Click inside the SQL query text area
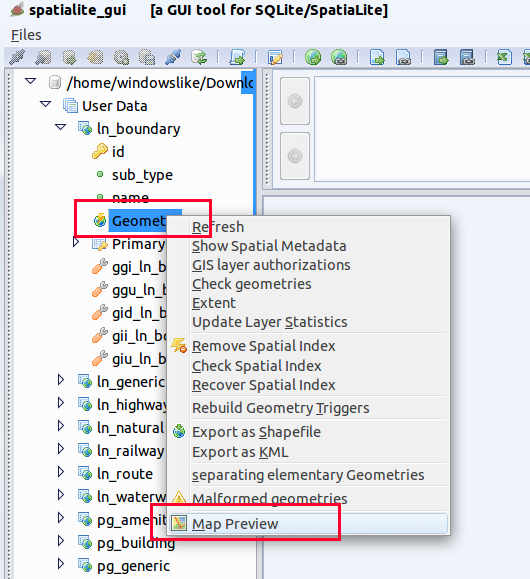The width and height of the screenshot is (530, 579). click(422, 129)
